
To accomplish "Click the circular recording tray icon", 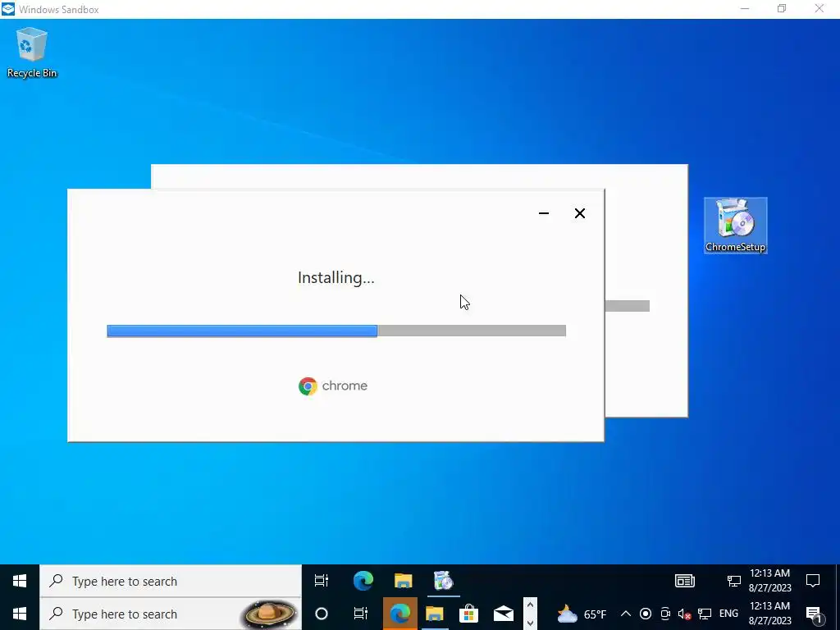I will point(646,614).
